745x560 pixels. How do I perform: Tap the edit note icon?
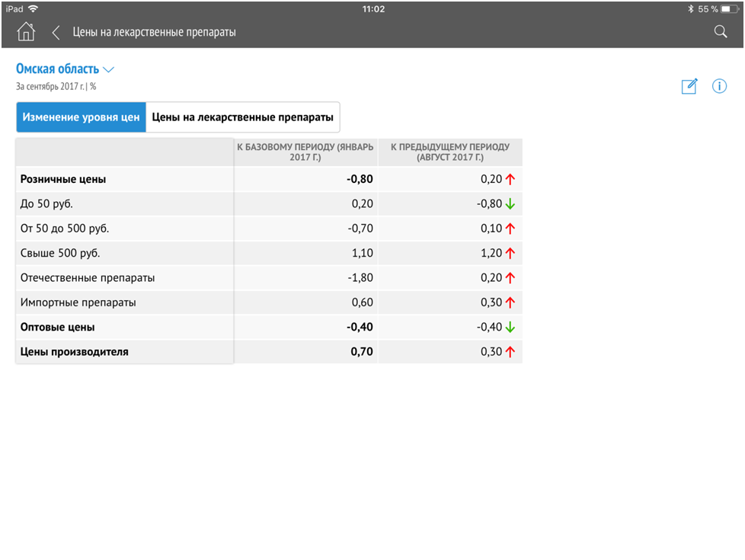pos(689,86)
